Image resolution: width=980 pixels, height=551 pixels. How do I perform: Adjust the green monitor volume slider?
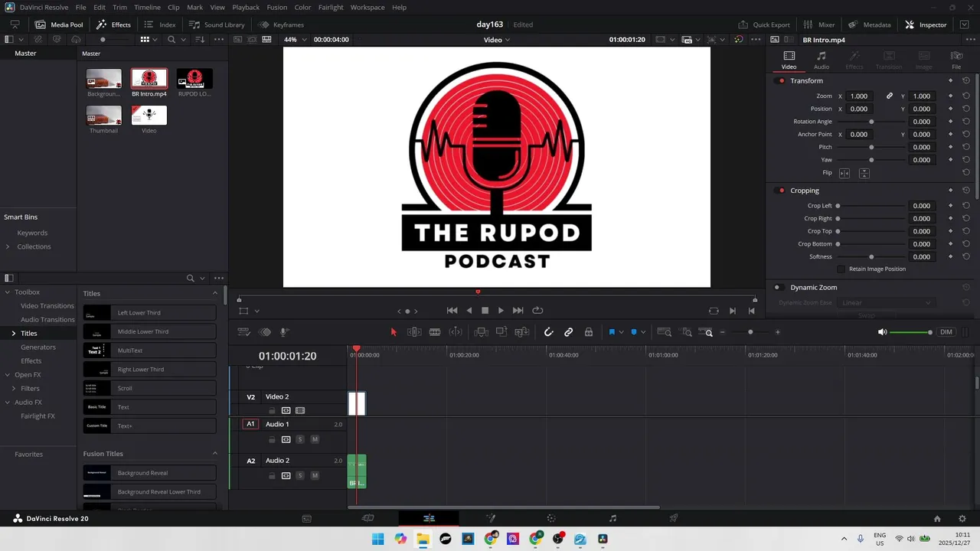[910, 332]
